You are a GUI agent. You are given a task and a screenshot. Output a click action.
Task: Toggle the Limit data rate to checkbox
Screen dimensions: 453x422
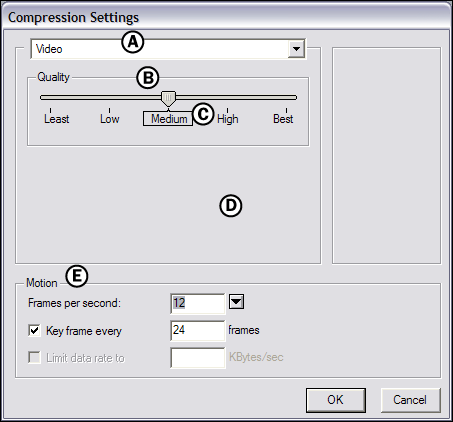pos(34,358)
